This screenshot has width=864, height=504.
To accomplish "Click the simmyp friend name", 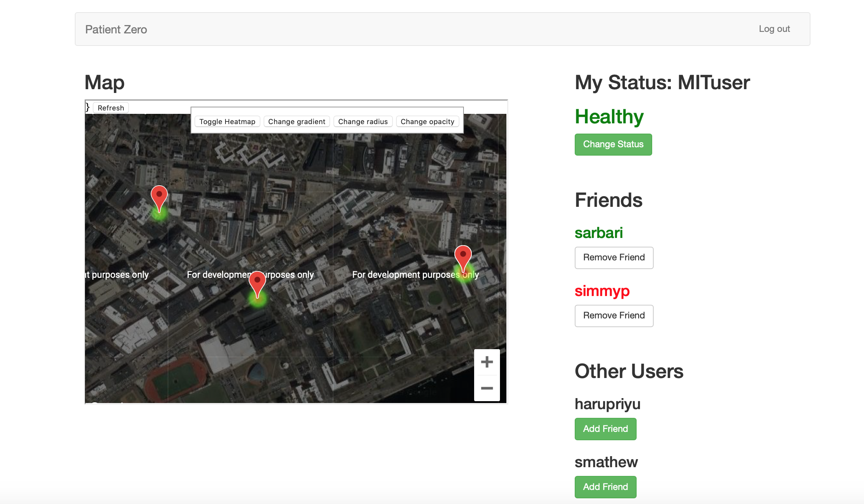I will (x=602, y=291).
